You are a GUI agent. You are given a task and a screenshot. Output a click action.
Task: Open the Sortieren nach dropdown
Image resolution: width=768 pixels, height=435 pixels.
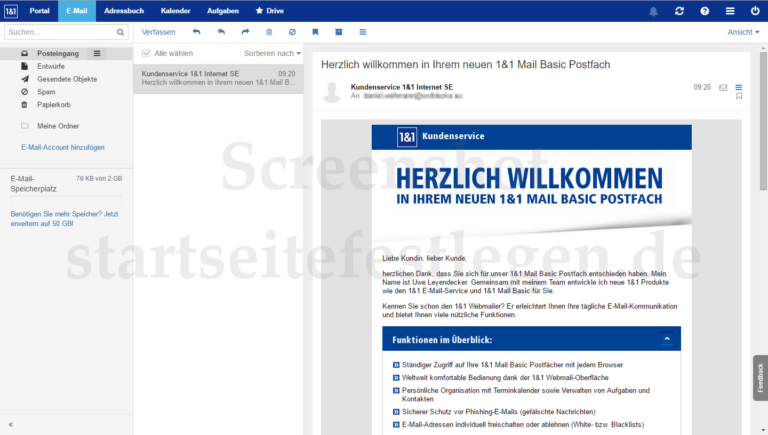tap(272, 53)
